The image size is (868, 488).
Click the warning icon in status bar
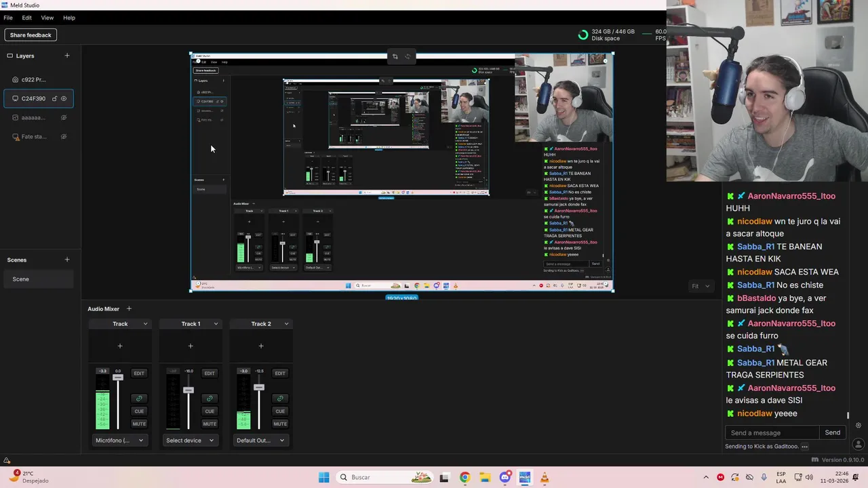tap(7, 461)
